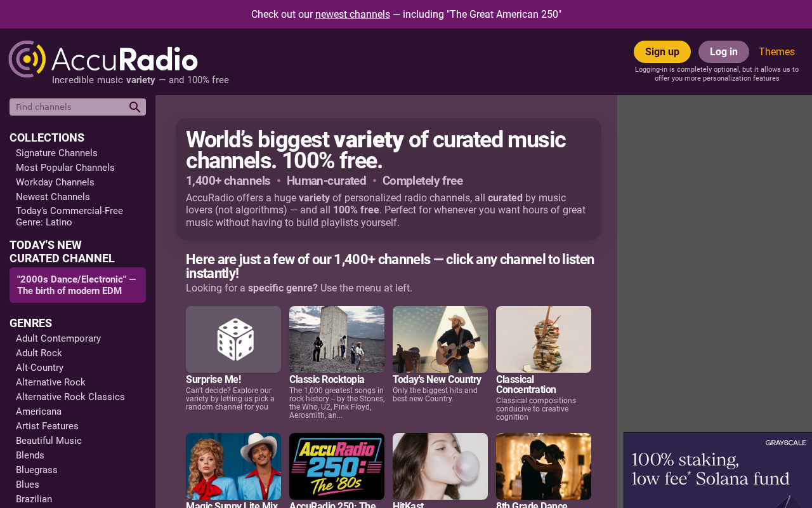The image size is (812, 508).
Task: Open Workday Channels collection
Action: (x=55, y=182)
